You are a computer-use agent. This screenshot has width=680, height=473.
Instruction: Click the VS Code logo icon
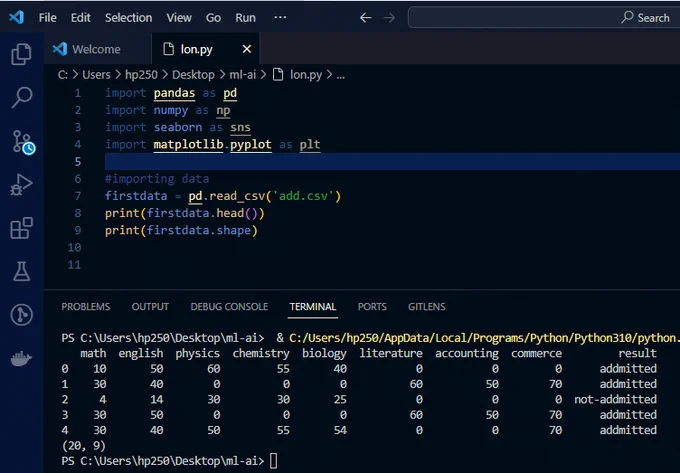pos(16,17)
